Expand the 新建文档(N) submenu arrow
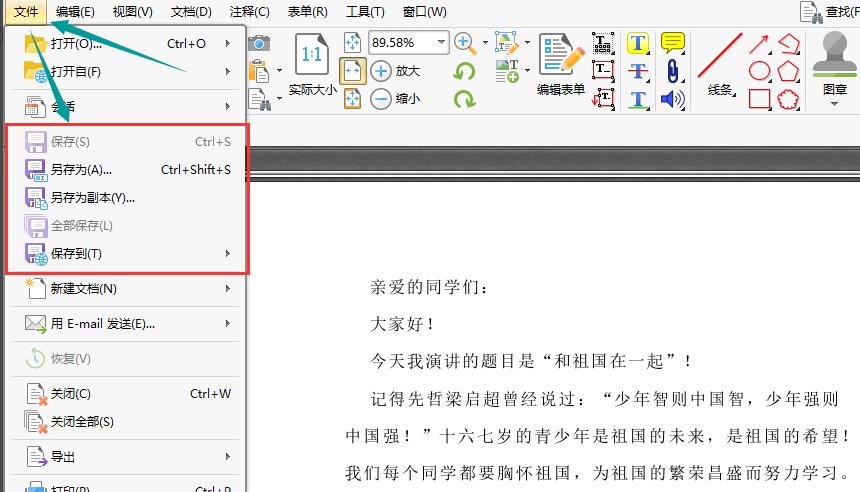Image resolution: width=860 pixels, height=492 pixels. click(x=228, y=289)
